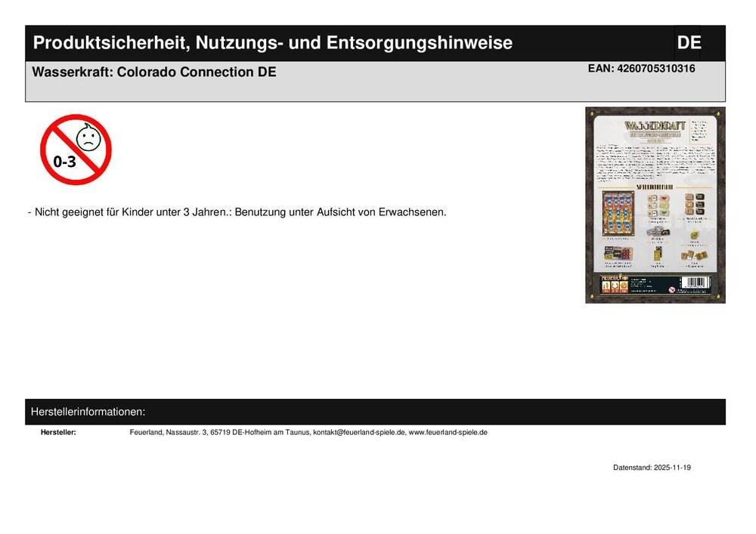
Task: Click the DE language code in header
Action: [689, 43]
